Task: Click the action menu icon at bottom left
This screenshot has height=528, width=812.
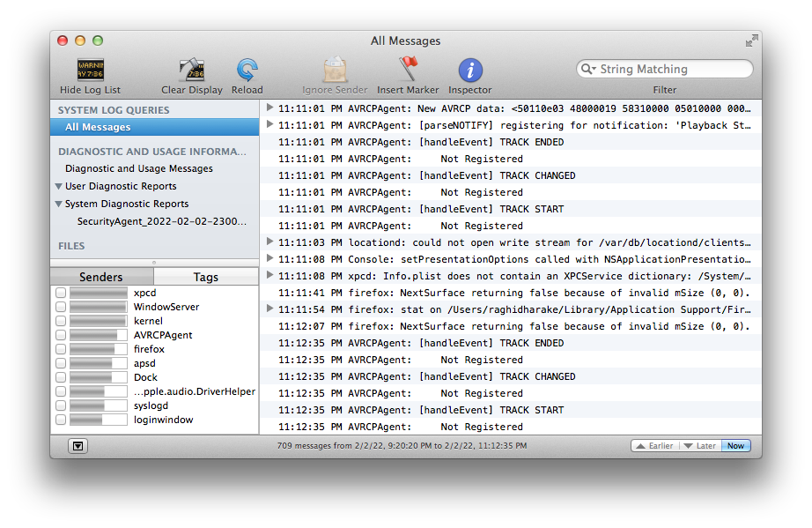Action: pyautogui.click(x=78, y=446)
